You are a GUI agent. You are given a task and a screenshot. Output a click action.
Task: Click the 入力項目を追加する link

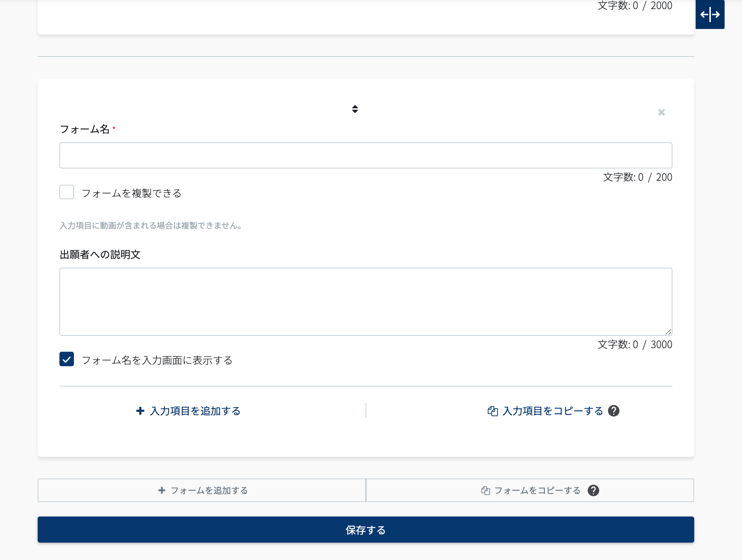[195, 411]
